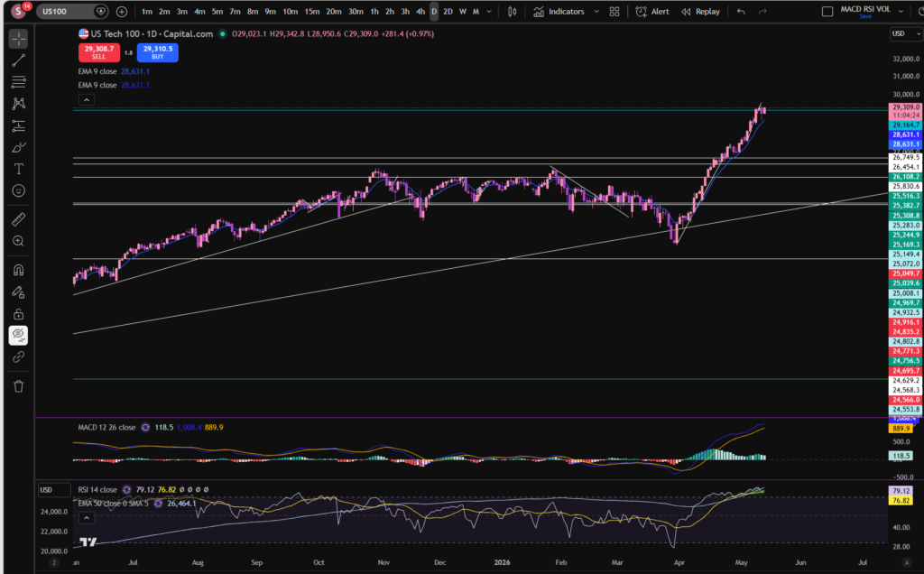This screenshot has height=574, width=924.
Task: Open the layout setup square icon
Action: pyautogui.click(x=827, y=11)
